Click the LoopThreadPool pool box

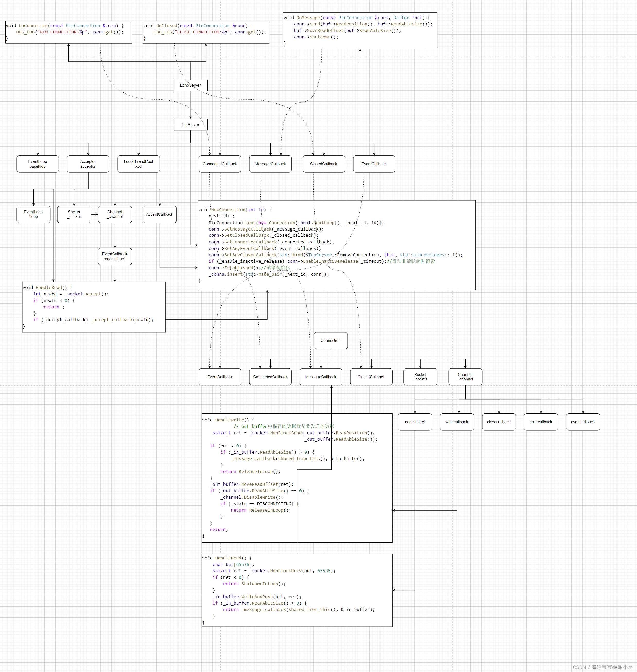click(x=139, y=164)
